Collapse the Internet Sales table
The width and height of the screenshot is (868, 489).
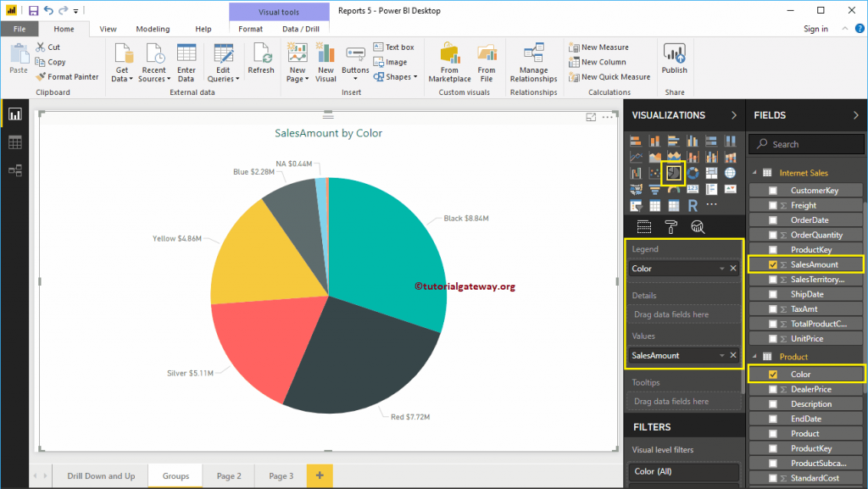point(754,173)
